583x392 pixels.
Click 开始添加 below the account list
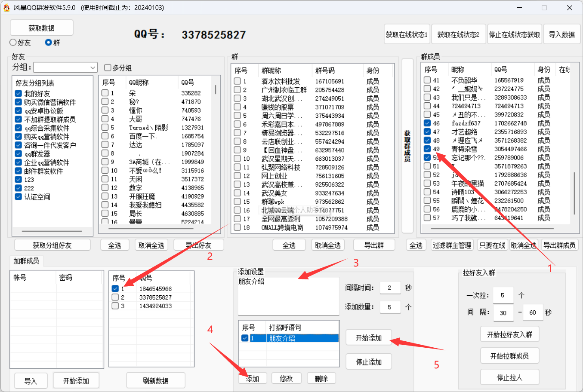tap(76, 381)
